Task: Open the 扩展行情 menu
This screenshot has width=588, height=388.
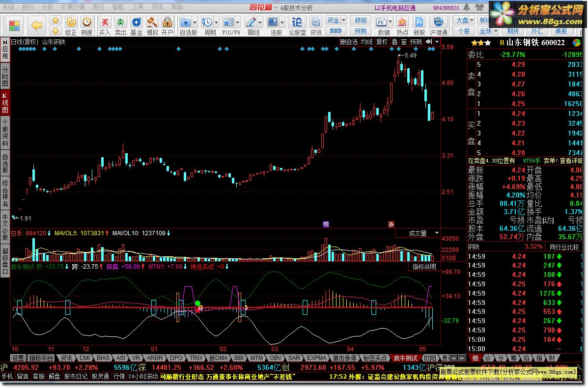Action: [x=73, y=7]
